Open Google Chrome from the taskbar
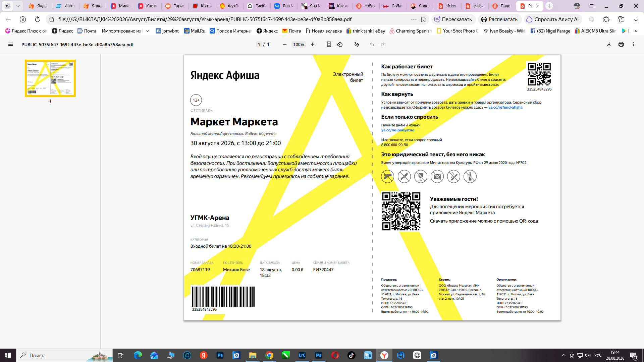Image resolution: width=644 pixels, height=362 pixels. pos(269,355)
